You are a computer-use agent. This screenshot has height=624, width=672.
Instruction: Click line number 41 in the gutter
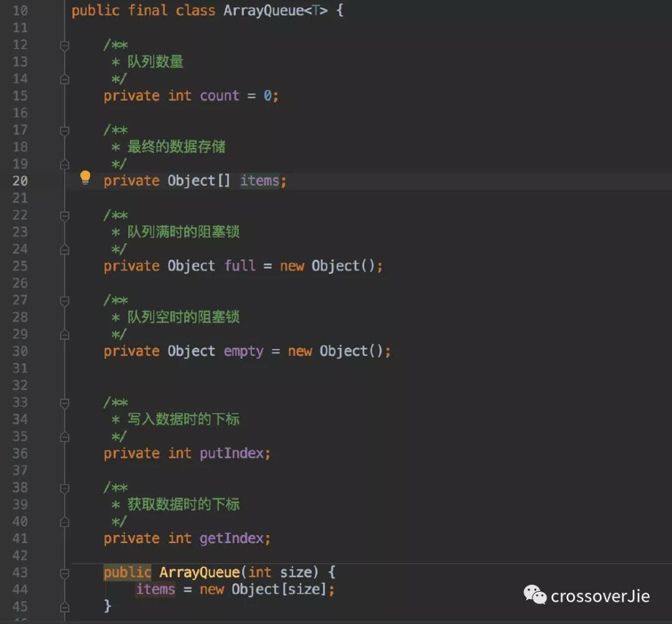point(20,539)
